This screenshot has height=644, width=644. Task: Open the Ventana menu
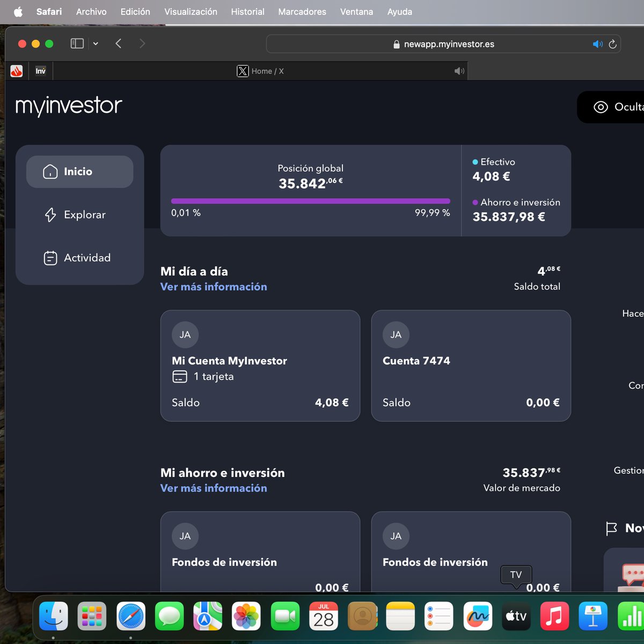click(356, 12)
